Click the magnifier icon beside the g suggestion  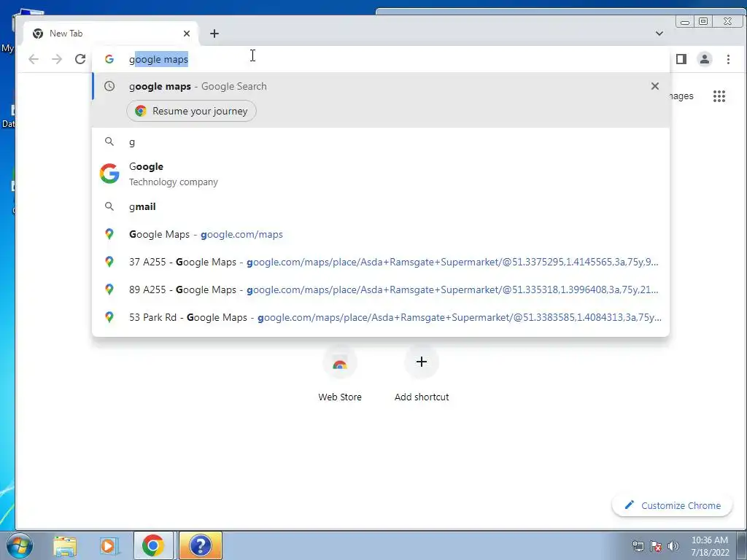pos(109,141)
